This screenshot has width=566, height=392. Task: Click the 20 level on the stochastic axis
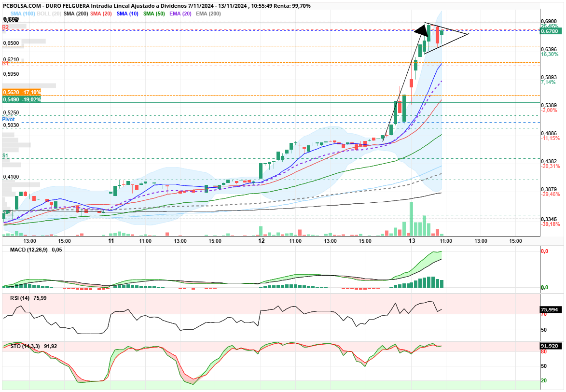[544, 380]
